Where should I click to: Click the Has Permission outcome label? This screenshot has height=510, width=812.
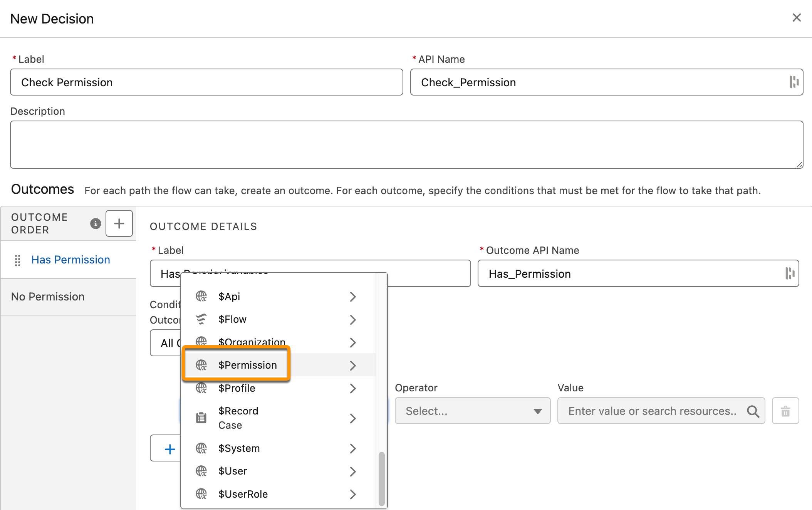pyautogui.click(x=70, y=259)
